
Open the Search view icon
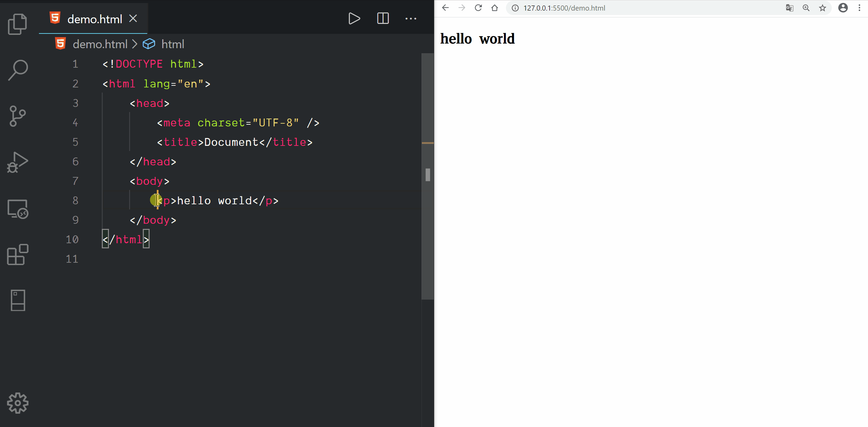pyautogui.click(x=17, y=70)
